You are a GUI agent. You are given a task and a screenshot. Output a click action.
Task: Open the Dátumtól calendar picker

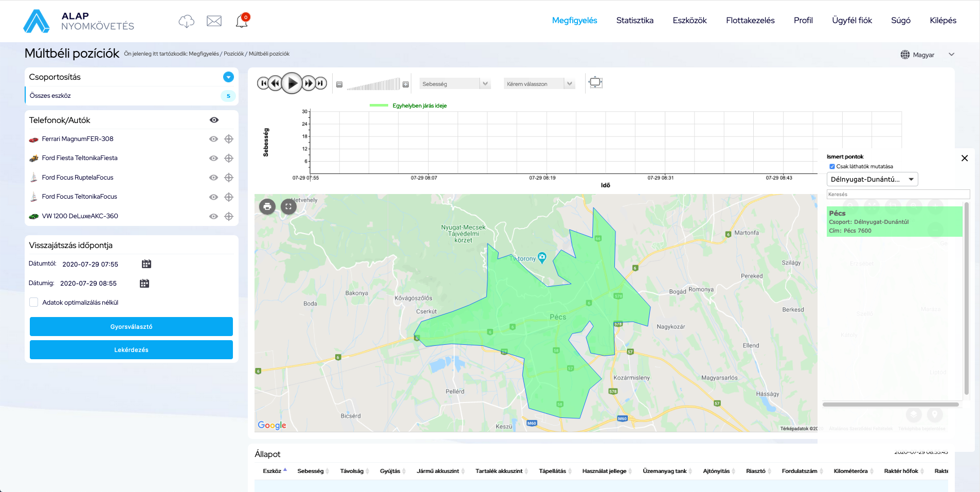[147, 264]
